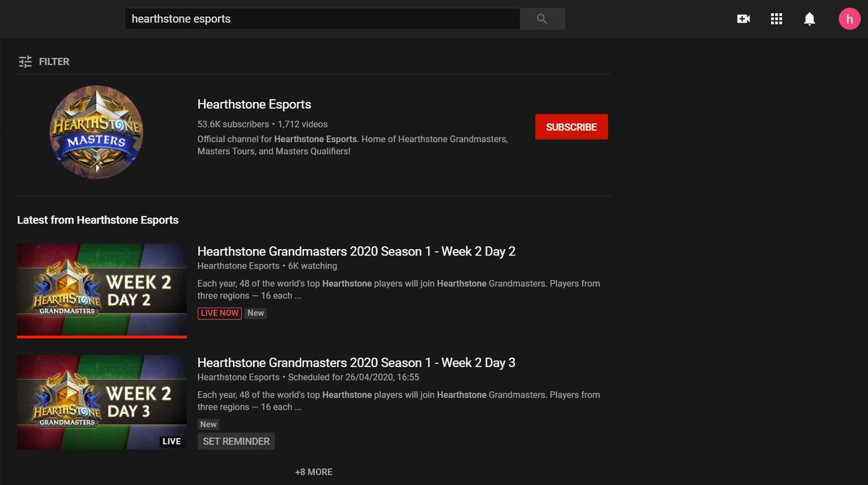This screenshot has height=485, width=868.
Task: Open Grandmasters 2020 Week 2 Day 2 title
Action: click(x=357, y=251)
